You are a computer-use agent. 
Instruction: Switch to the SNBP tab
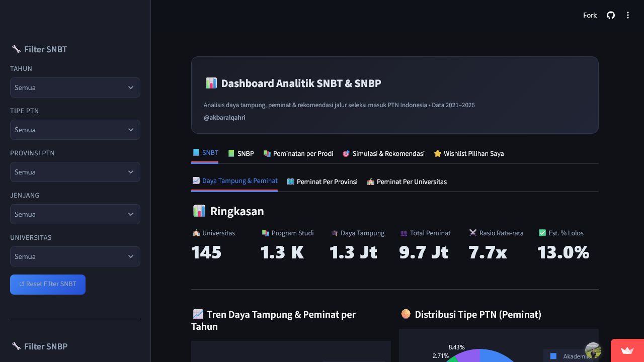[x=240, y=153]
